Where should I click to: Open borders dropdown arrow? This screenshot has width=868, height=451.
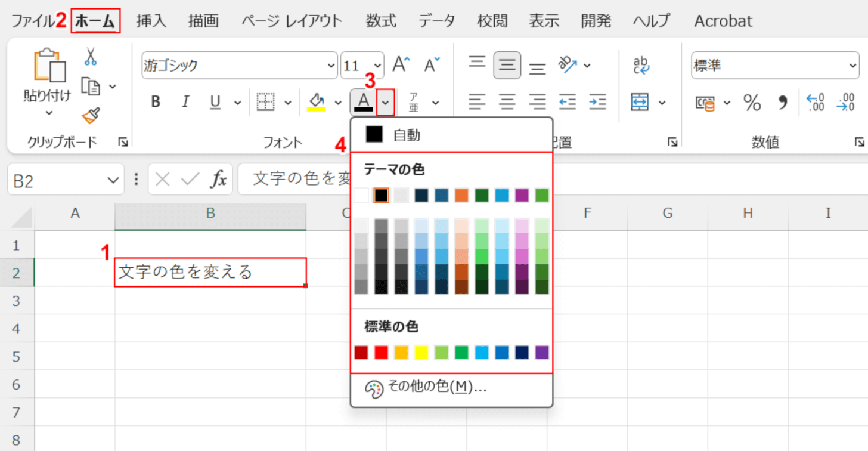click(x=289, y=103)
